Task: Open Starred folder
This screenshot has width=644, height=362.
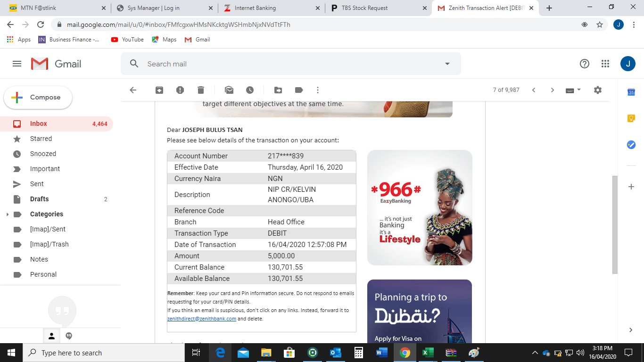Action: (x=57, y=139)
